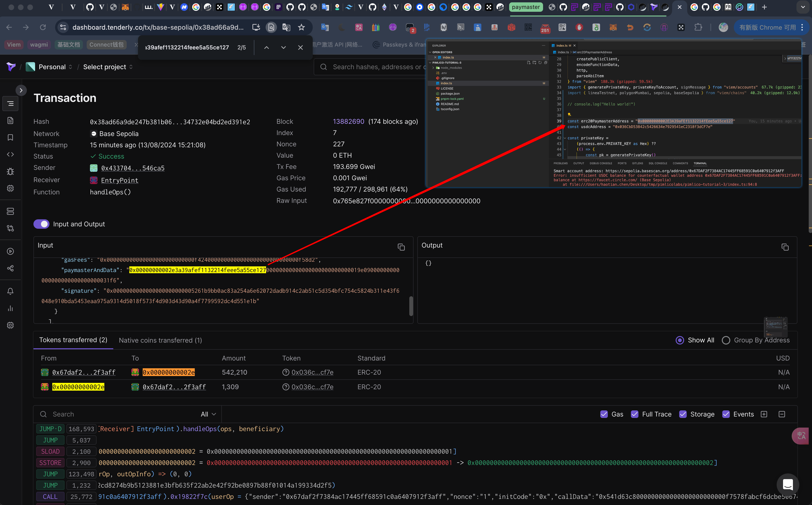The image size is (812, 505).
Task: Open the forks branch icon in sidebar
Action: tap(10, 228)
